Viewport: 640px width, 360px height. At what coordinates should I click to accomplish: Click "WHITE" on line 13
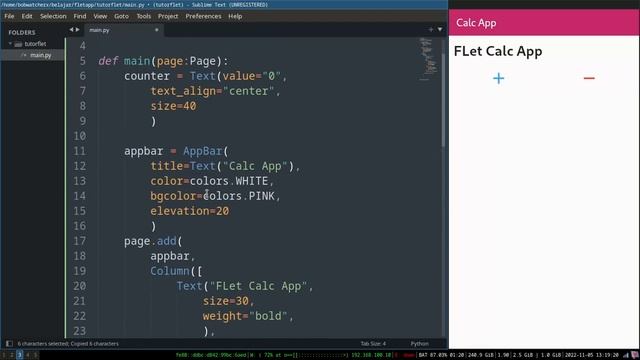[251, 181]
